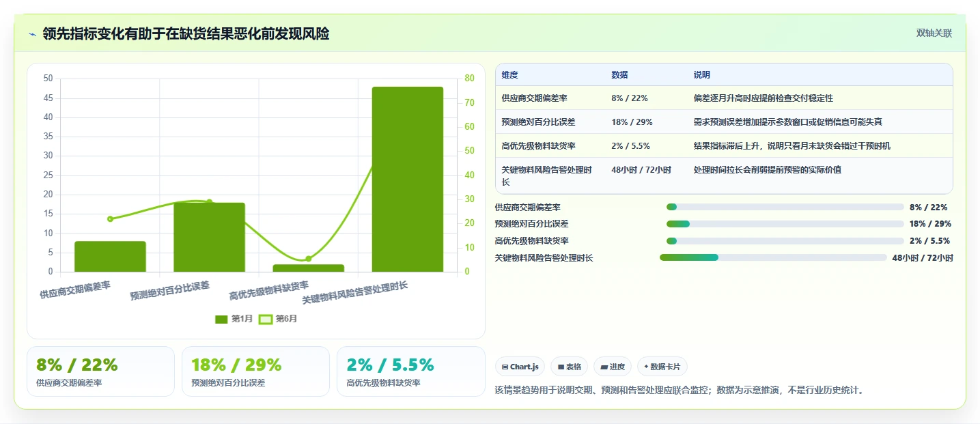Click the icon in the 进度 tag
980x424 pixels.
click(x=604, y=367)
